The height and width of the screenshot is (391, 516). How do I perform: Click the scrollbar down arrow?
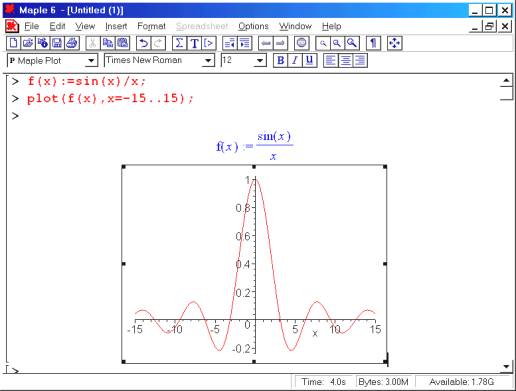[506, 367]
